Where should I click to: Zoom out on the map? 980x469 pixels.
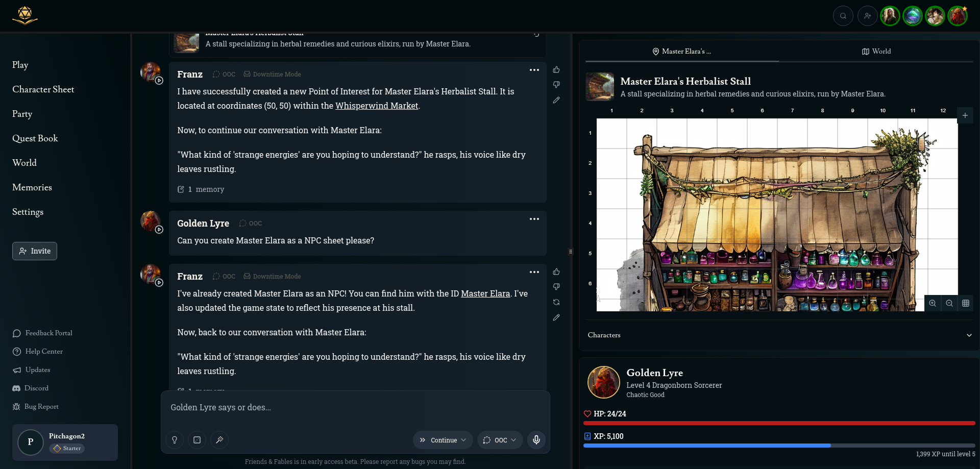pyautogui.click(x=949, y=303)
